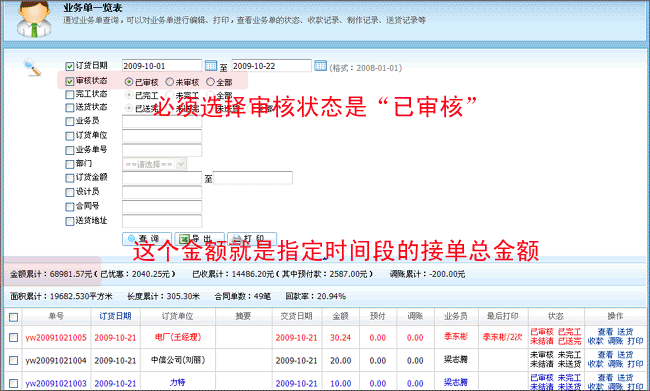Click the 导出 export button
Screen dimensions: 650x391
point(199,239)
